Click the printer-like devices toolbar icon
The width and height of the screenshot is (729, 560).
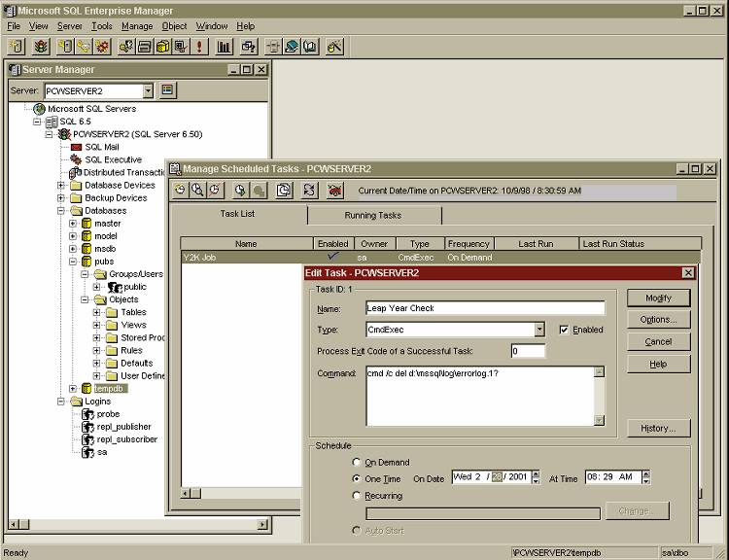point(145,47)
